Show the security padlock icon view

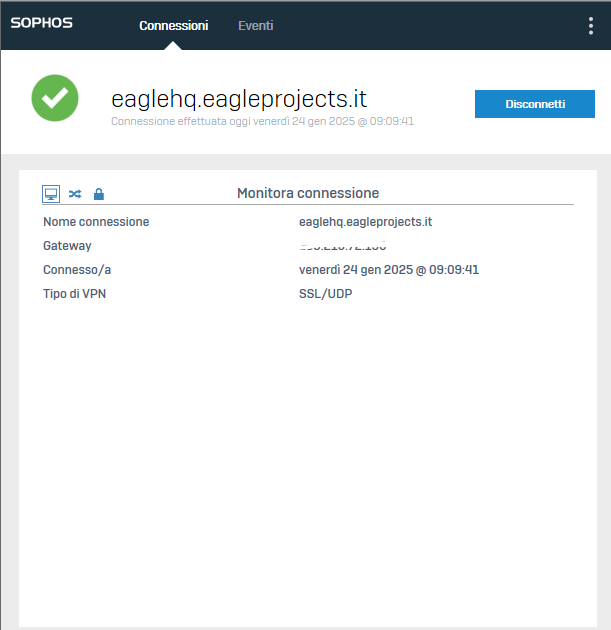98,194
